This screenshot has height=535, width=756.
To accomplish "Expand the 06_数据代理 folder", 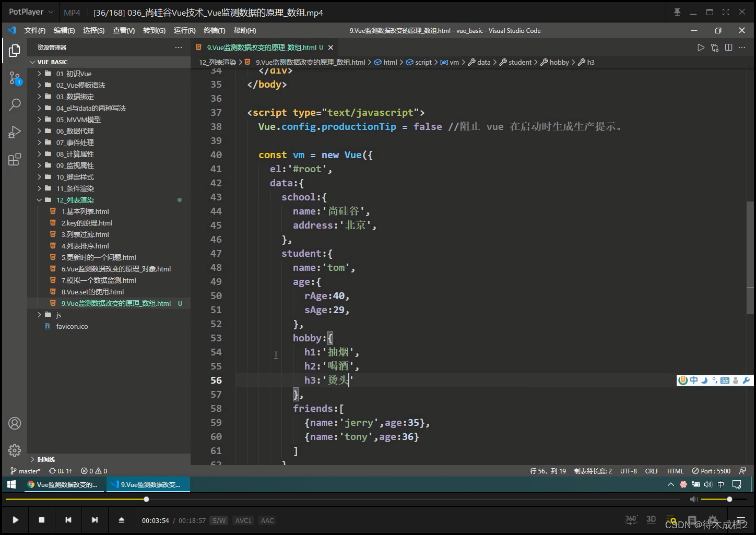I will (x=39, y=131).
